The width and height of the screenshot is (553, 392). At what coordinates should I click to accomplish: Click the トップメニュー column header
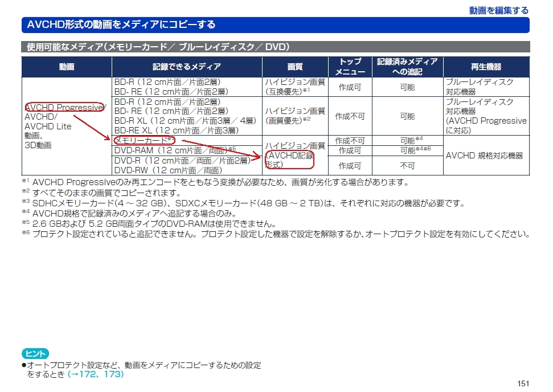(350, 67)
